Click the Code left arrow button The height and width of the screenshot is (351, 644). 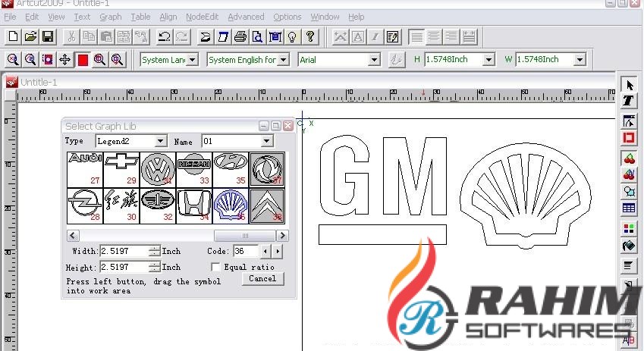(x=265, y=251)
